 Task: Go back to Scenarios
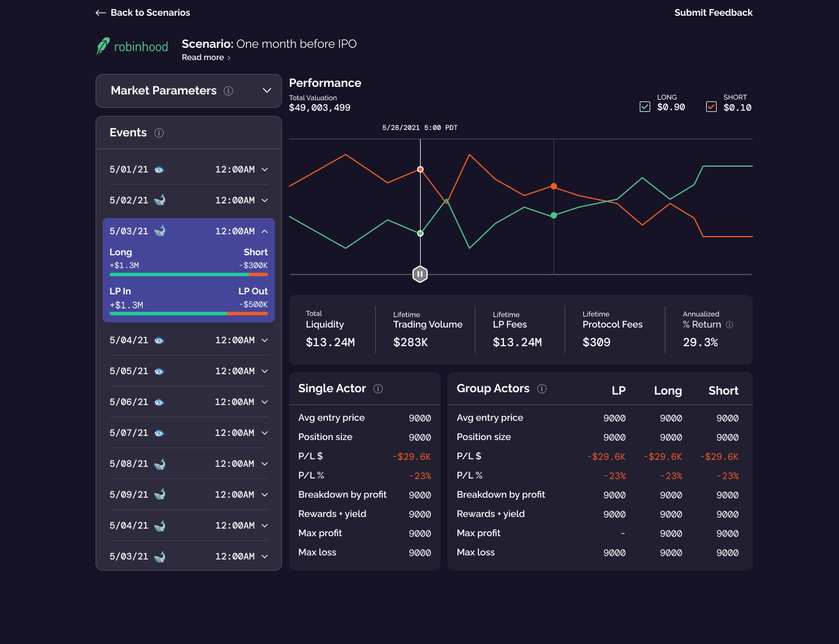143,13
